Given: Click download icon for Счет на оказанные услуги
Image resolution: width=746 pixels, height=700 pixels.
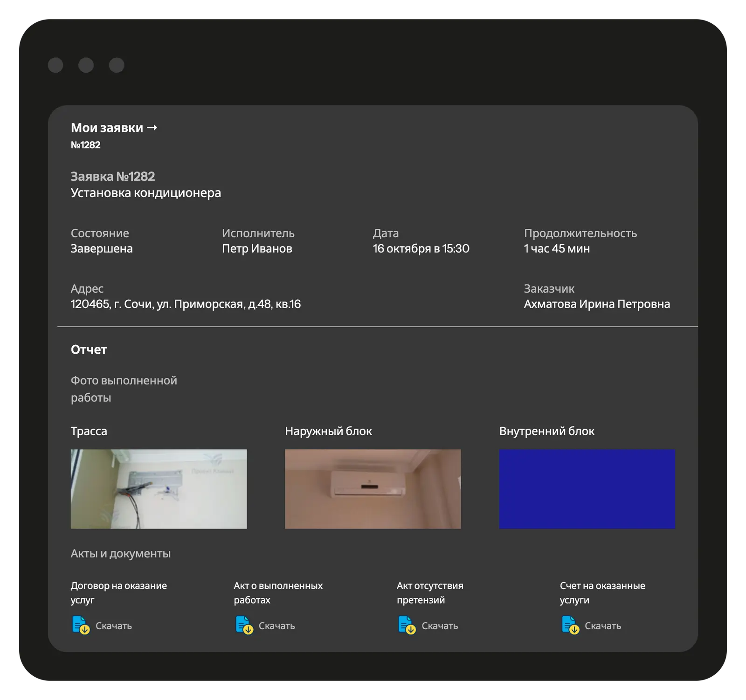Looking at the screenshot, I should (570, 625).
